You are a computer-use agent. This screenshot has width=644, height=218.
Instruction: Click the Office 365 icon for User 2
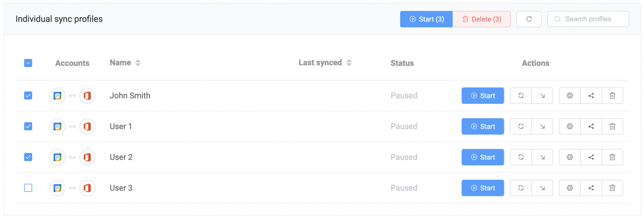point(87,157)
